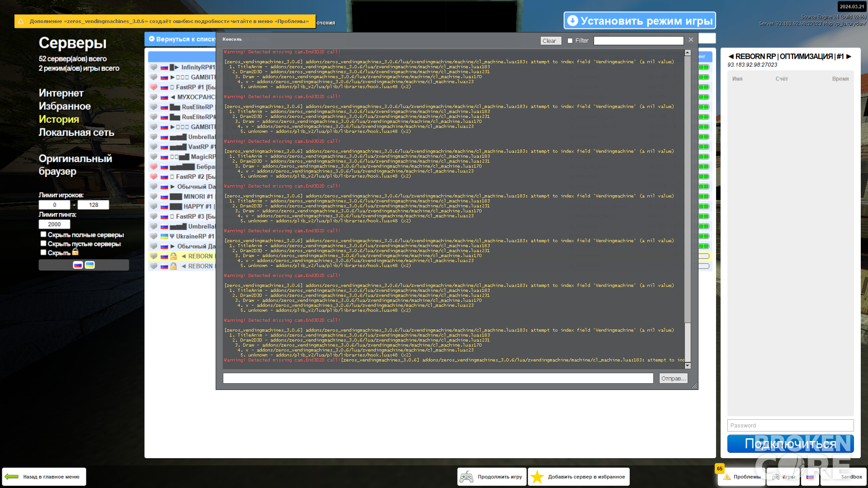This screenshot has height=488, width=868.
Task: Focus the server Password field
Action: tap(790, 425)
